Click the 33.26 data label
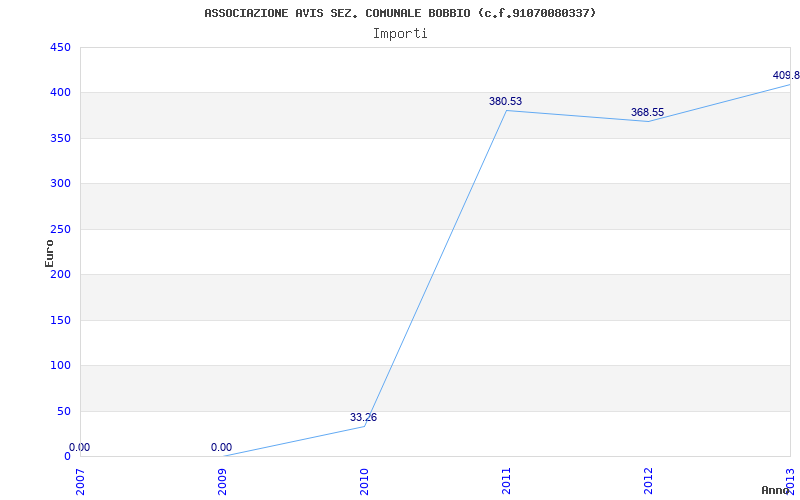 (363, 417)
